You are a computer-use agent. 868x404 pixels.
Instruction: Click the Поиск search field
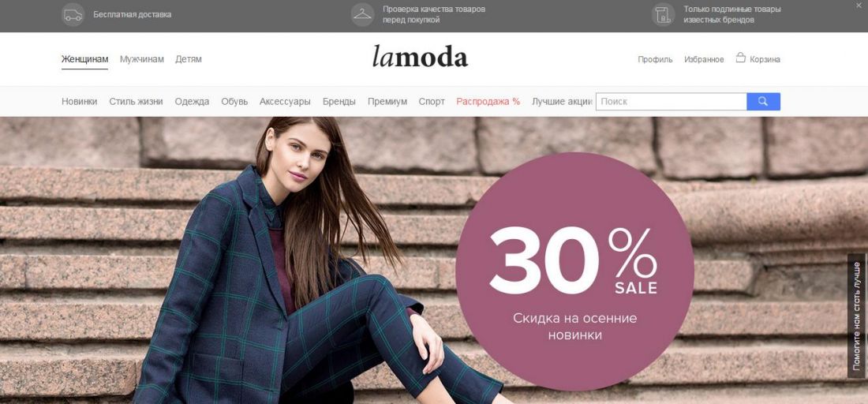671,101
